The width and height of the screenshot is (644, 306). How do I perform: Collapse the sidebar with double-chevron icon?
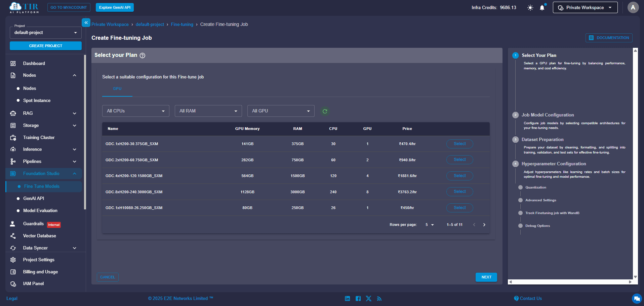(x=86, y=23)
